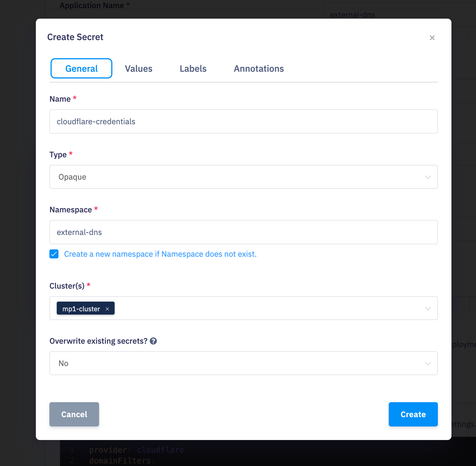Image resolution: width=476 pixels, height=466 pixels.
Task: Switch to the Values tab
Action: [139, 69]
